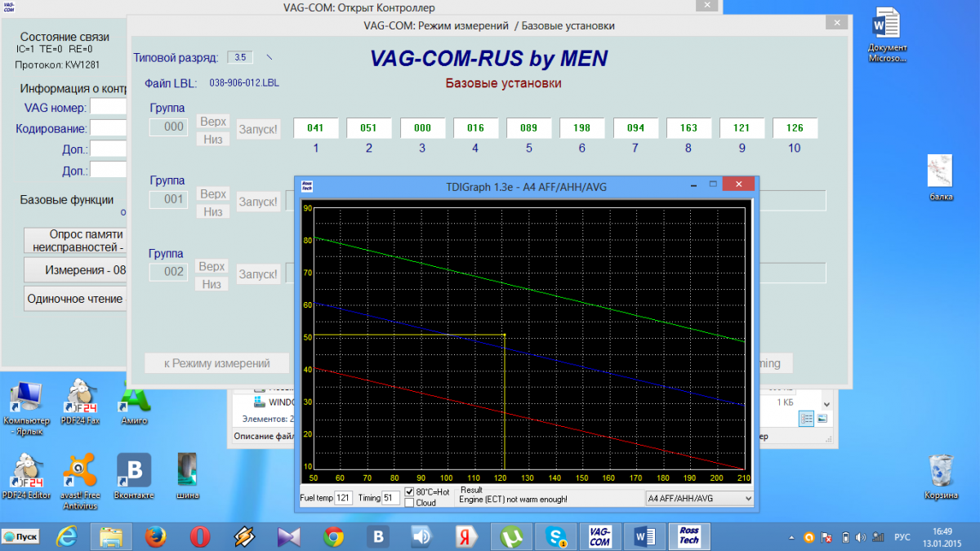
Task: Open Winamp from the taskbar
Action: click(x=244, y=536)
